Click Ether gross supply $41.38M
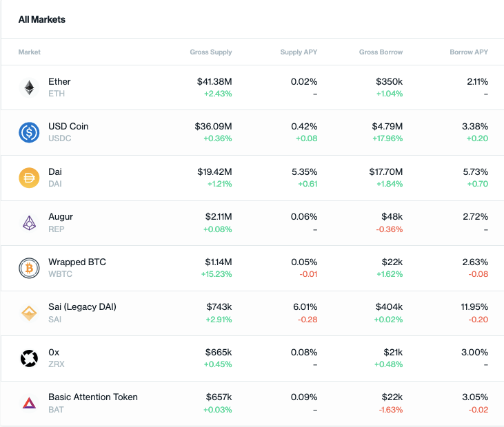 coord(214,81)
